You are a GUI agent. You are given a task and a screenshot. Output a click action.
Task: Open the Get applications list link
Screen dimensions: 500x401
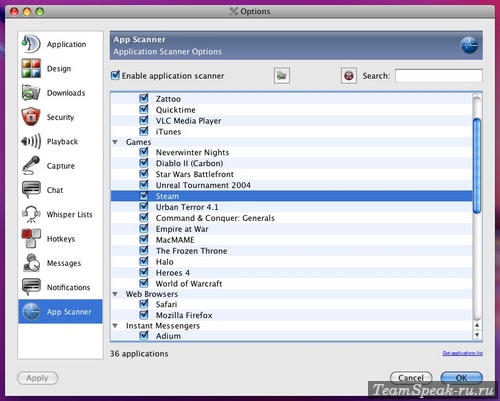(x=463, y=353)
